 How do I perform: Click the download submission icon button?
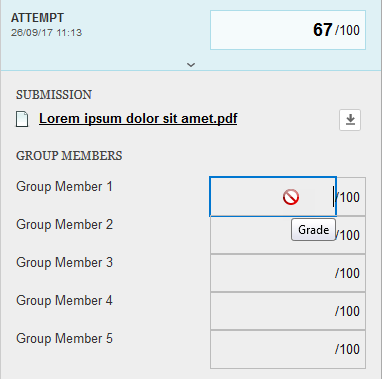click(x=350, y=120)
